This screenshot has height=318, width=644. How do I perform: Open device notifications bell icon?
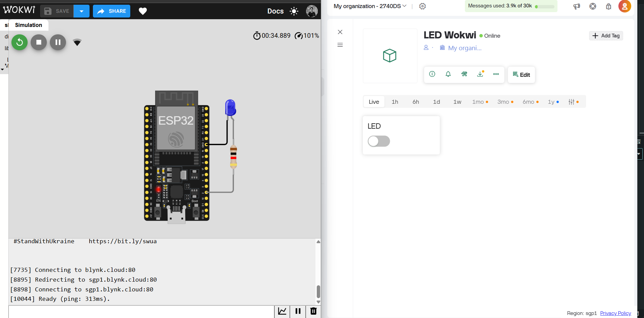click(x=448, y=74)
